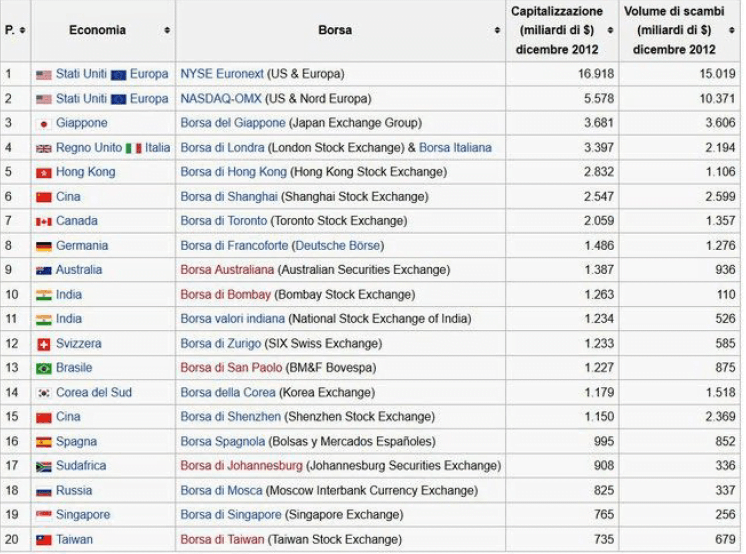This screenshot has width=746, height=554.
Task: Open the Borsa della Corea link
Action: point(228,393)
